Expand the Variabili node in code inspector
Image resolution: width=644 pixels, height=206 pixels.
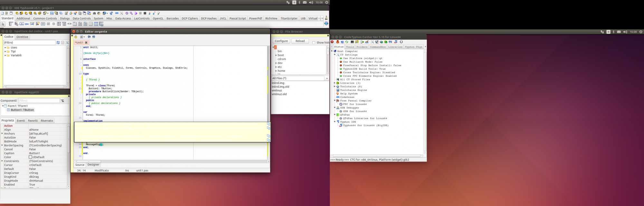[5, 55]
